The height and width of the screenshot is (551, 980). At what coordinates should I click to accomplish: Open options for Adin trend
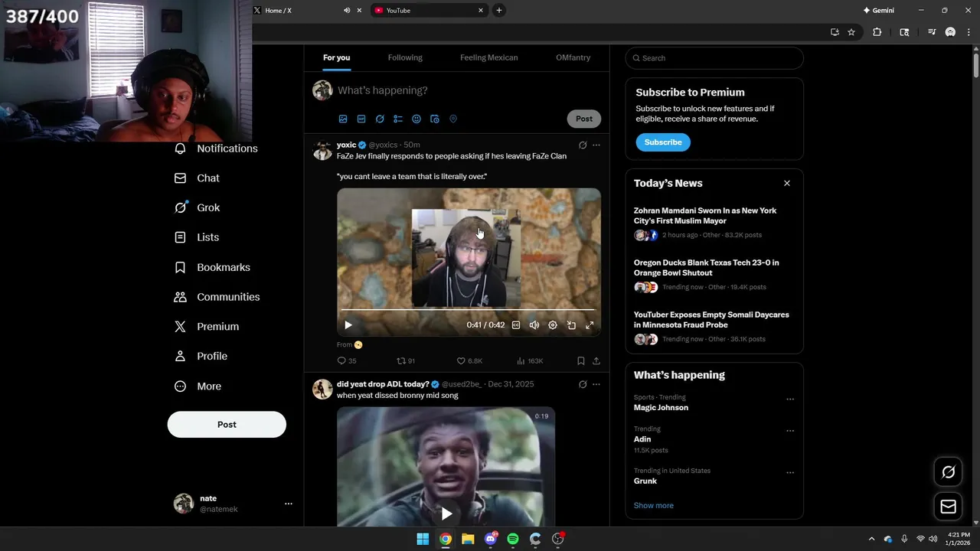point(790,430)
